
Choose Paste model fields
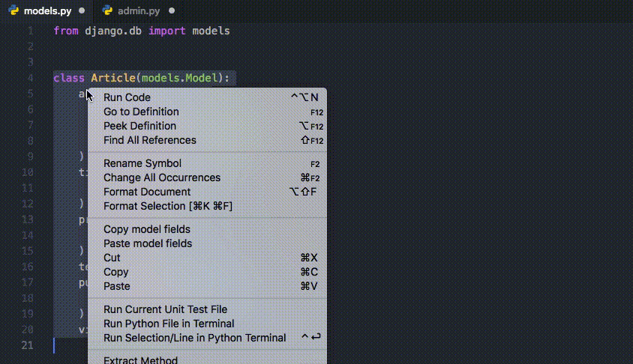coord(207,243)
